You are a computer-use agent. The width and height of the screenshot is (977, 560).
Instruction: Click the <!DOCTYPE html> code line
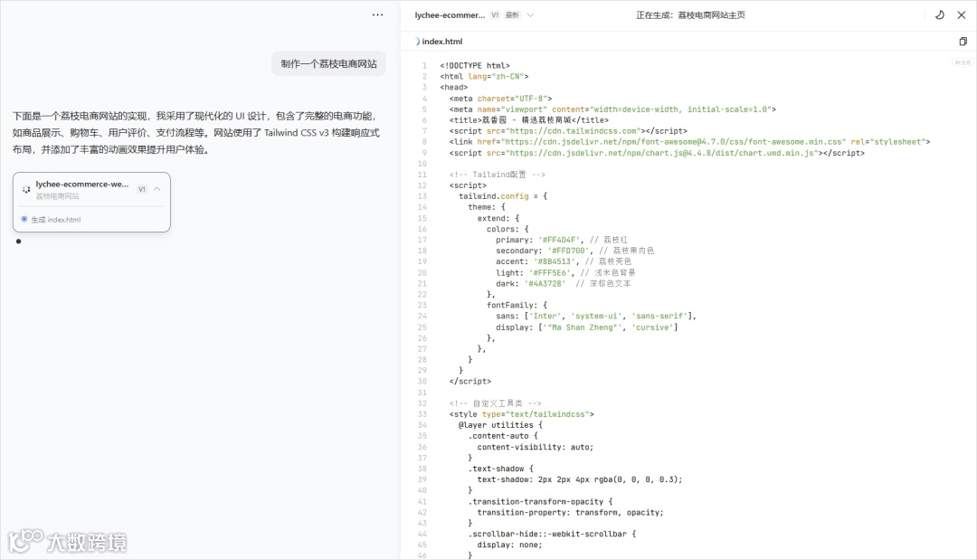(475, 65)
